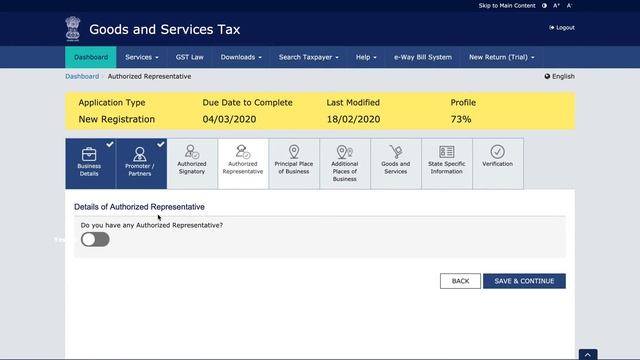Open Principal Place of Business step
The image size is (640, 360).
tap(294, 163)
